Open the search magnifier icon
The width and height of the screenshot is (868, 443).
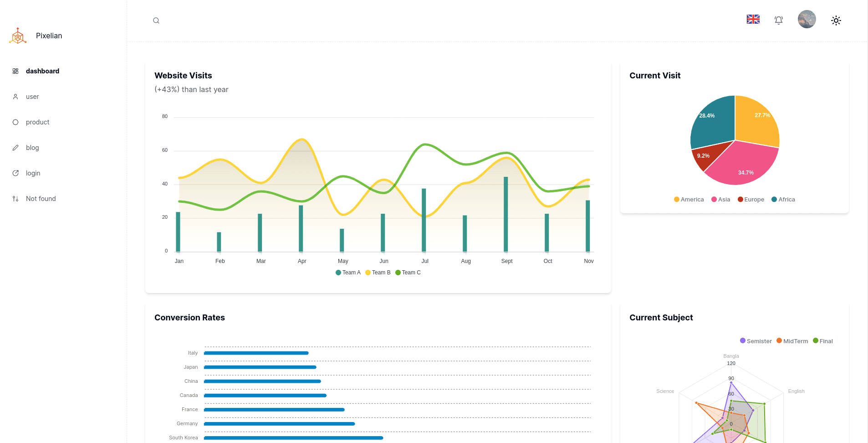[156, 21]
